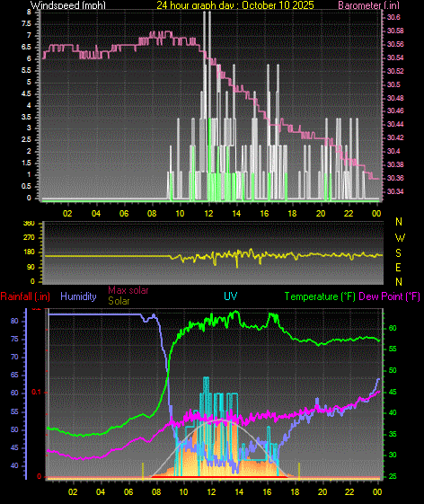The height and width of the screenshot is (504, 424).
Task: Click hour 20 on temperature chart time axis
Action: coord(322,492)
